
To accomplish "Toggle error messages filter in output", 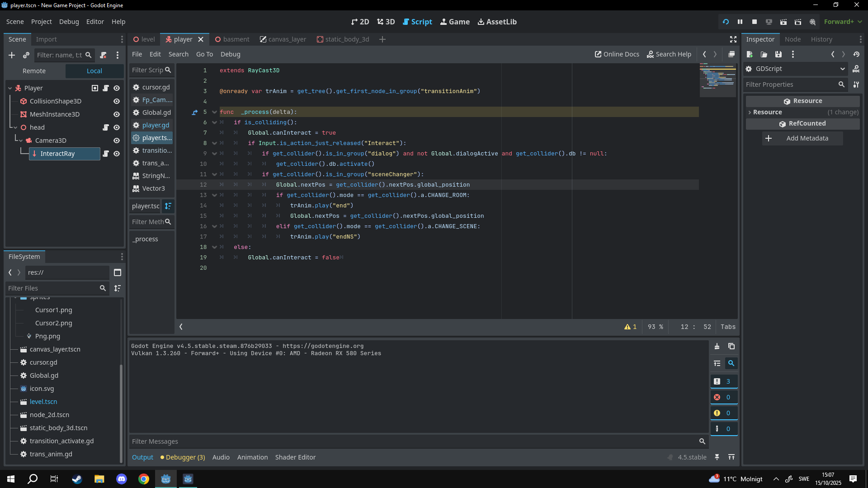I will [723, 397].
